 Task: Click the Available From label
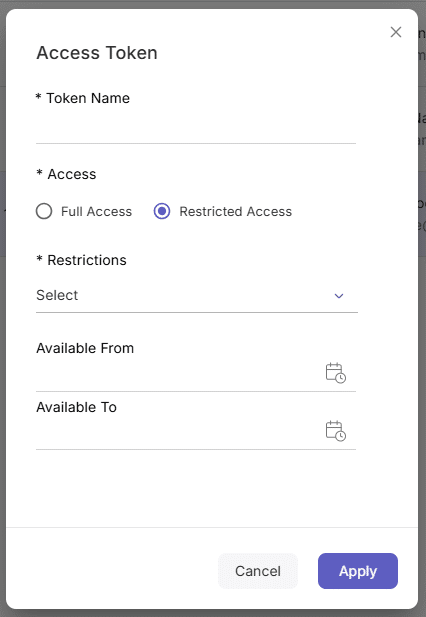tap(85, 348)
